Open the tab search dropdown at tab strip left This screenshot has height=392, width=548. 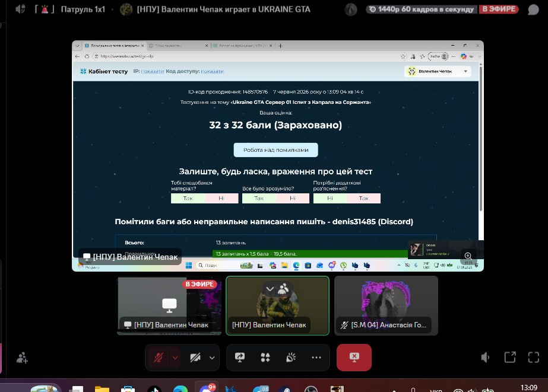pos(77,46)
